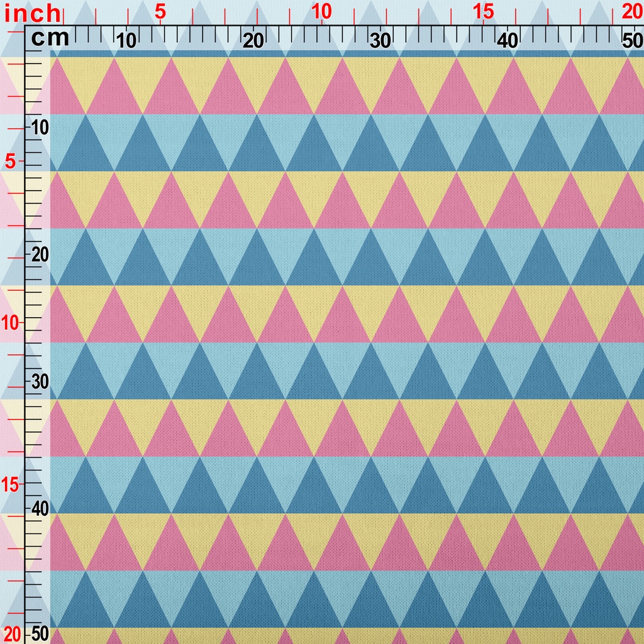Viewport: 644px width, 644px height.
Task: Click red 20 inch label on top ruler
Action: (x=632, y=11)
